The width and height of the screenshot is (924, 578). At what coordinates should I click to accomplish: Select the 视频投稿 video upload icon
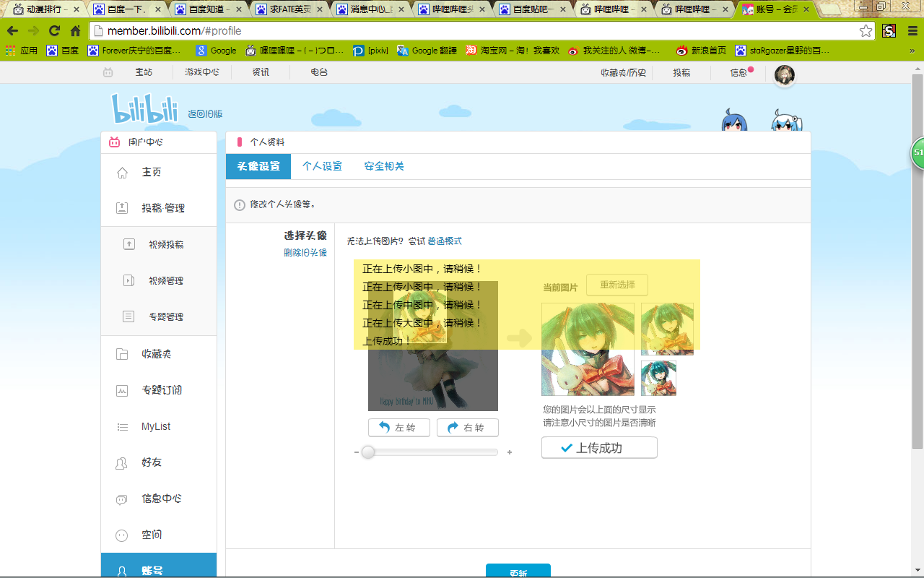tap(128, 244)
